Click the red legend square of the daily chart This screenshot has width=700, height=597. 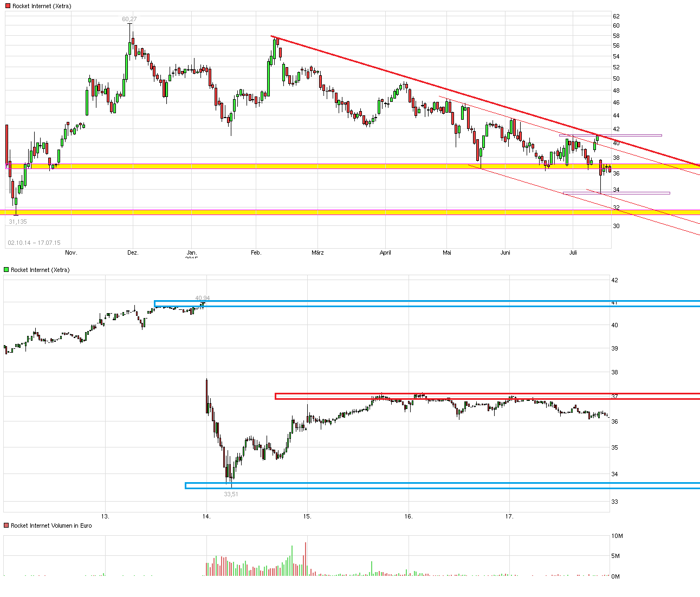point(8,6)
